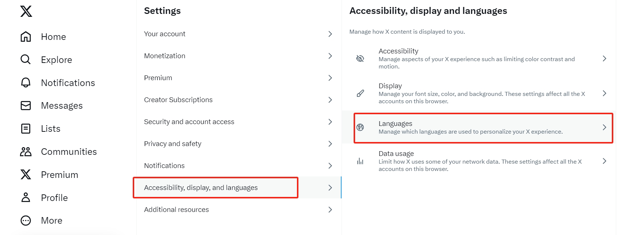Click the More circle-ellipsis icon
Viewport: 644px width, 235px height.
tap(26, 220)
